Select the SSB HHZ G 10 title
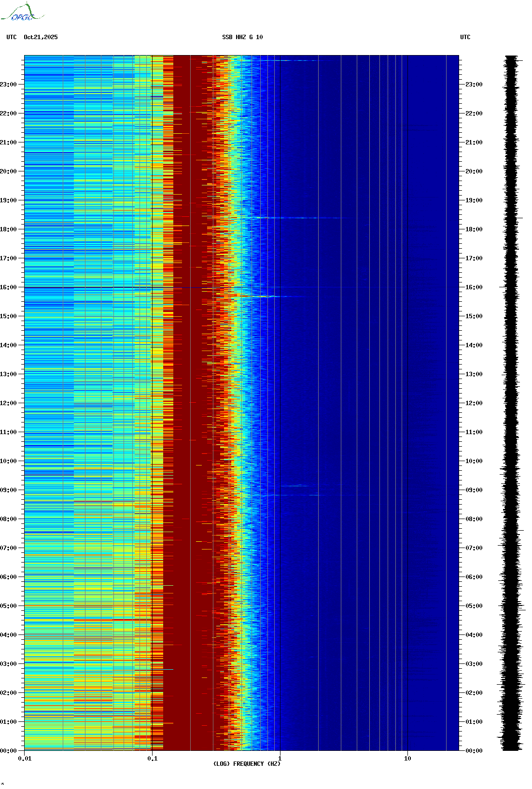532x789 pixels. [242, 37]
